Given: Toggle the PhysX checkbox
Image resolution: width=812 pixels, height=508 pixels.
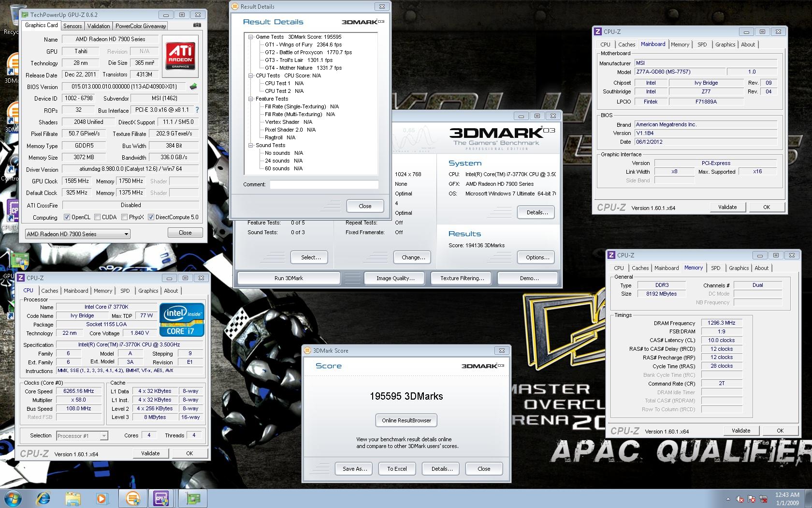Looking at the screenshot, I should [124, 217].
